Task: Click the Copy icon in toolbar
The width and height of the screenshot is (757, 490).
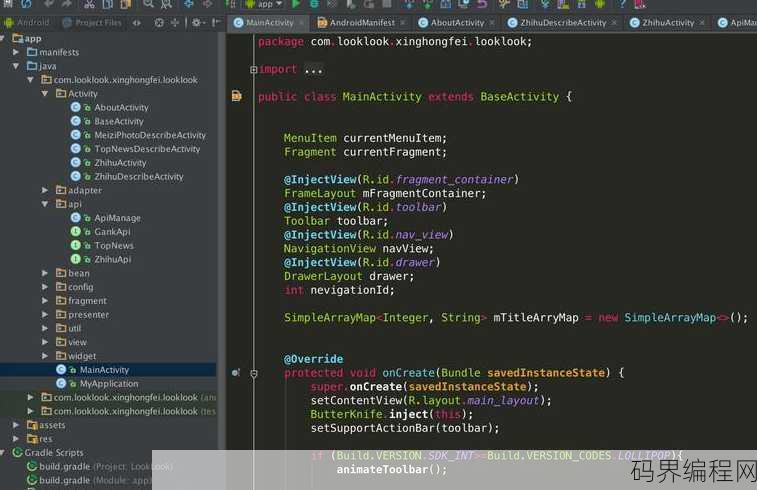Action: point(107,4)
